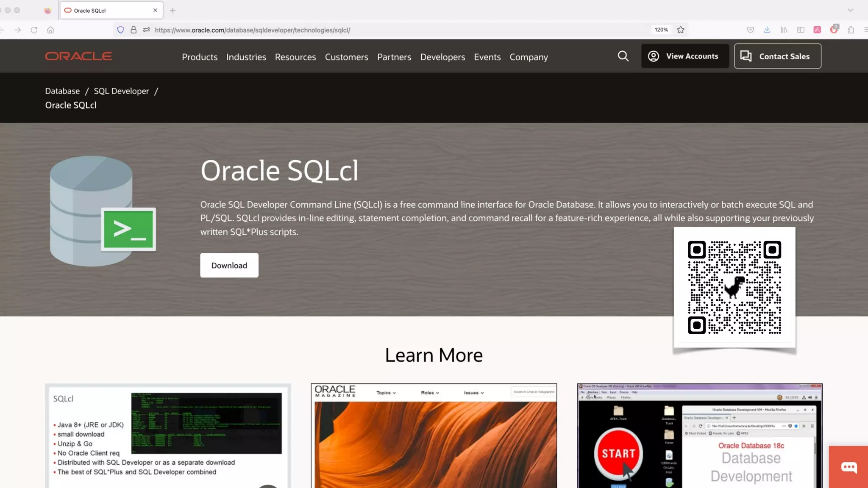Screen dimensions: 868x488
Task: Expand the Resources navigation menu
Action: (295, 57)
